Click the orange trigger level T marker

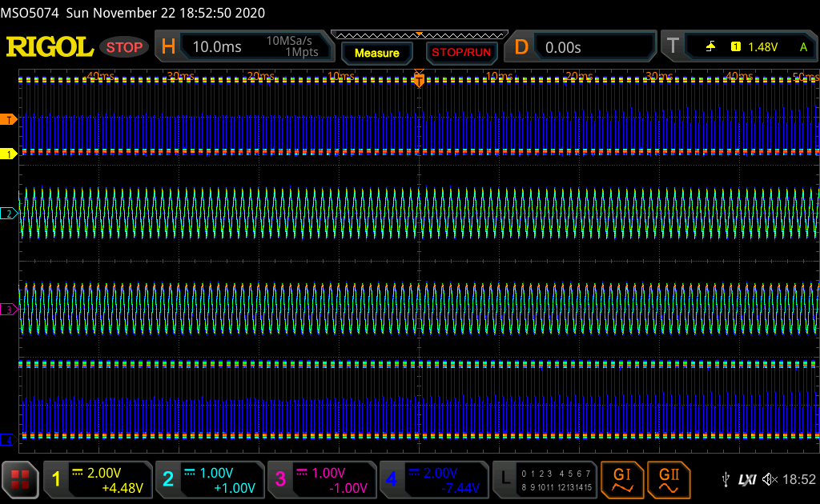tap(8, 120)
